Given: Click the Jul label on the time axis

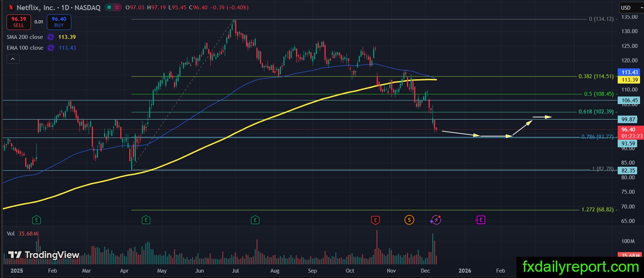Looking at the screenshot, I should tap(235, 271).
